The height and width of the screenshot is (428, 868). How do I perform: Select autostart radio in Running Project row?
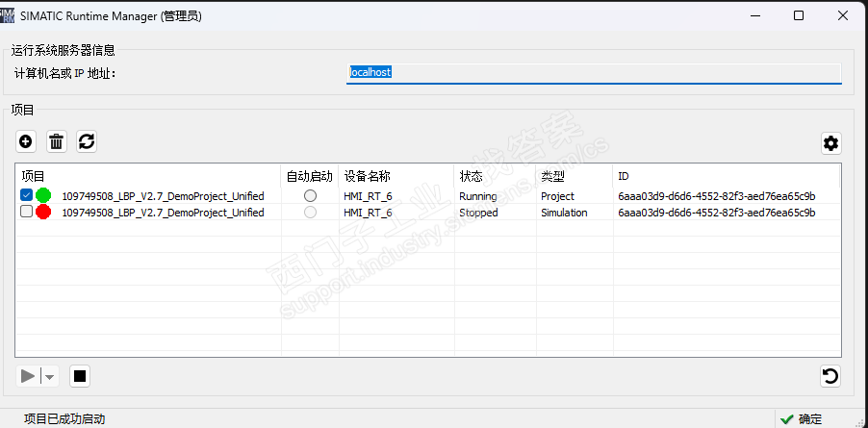(x=310, y=196)
